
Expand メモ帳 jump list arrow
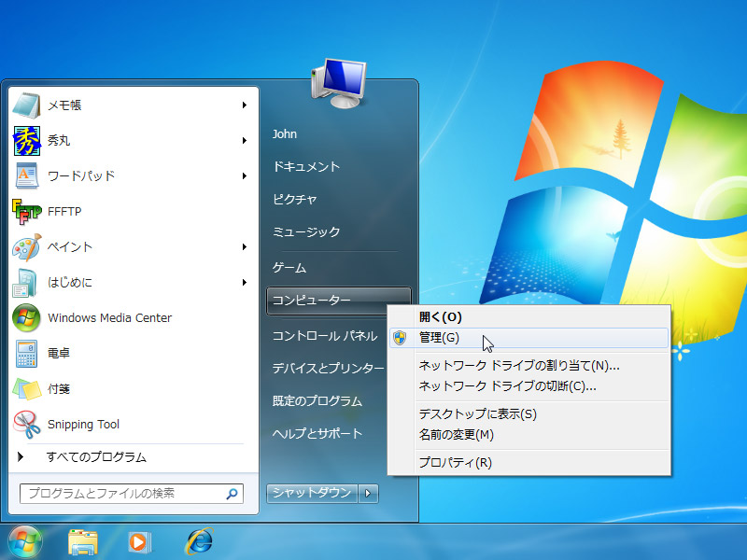pyautogui.click(x=245, y=105)
